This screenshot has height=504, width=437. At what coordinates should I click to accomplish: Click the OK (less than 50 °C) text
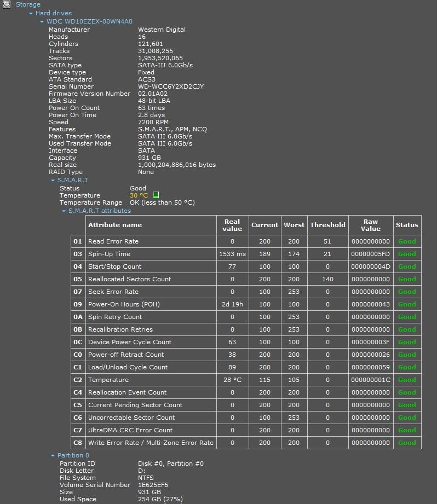pyautogui.click(x=162, y=202)
